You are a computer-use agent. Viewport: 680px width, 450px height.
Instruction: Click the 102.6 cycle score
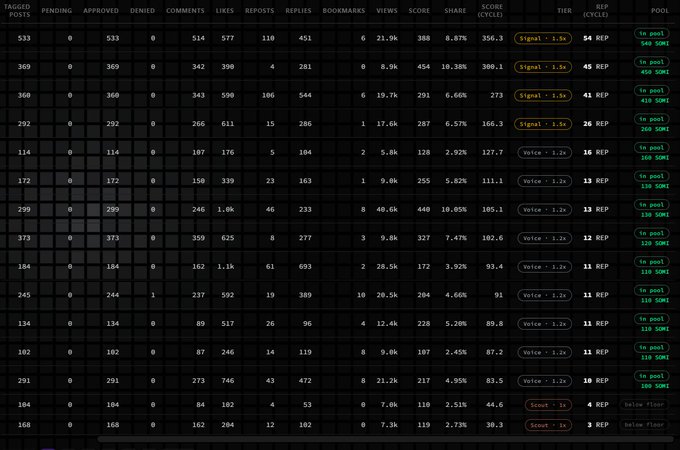click(492, 238)
